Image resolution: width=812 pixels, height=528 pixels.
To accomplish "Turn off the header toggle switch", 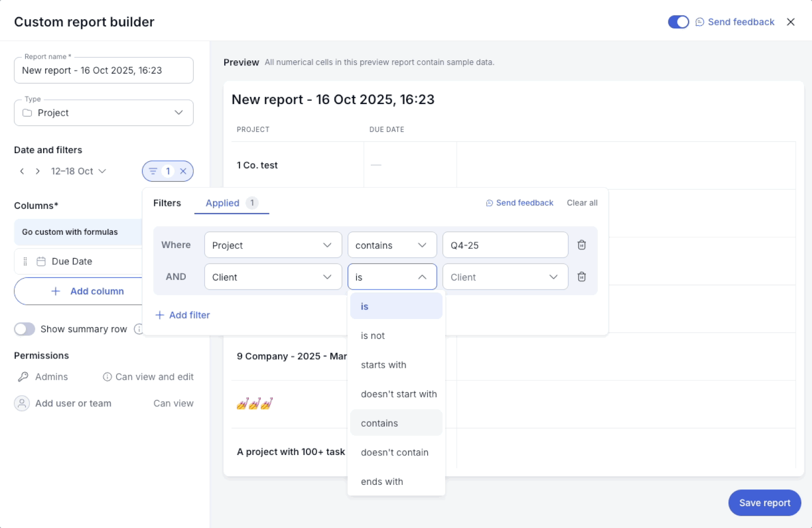I will tap(678, 22).
